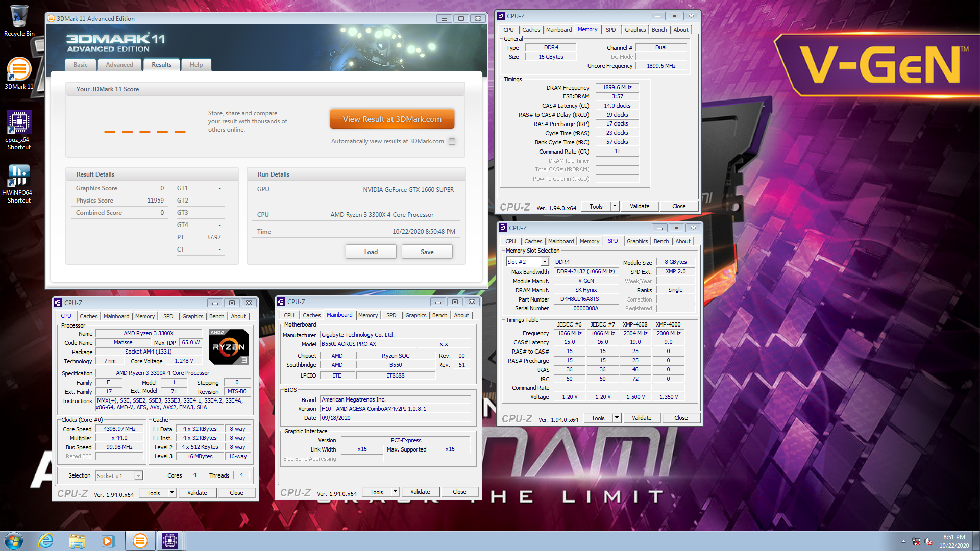Image resolution: width=980 pixels, height=551 pixels.
Task: Click the Chipset field Ryzen SOC
Action: click(x=396, y=356)
